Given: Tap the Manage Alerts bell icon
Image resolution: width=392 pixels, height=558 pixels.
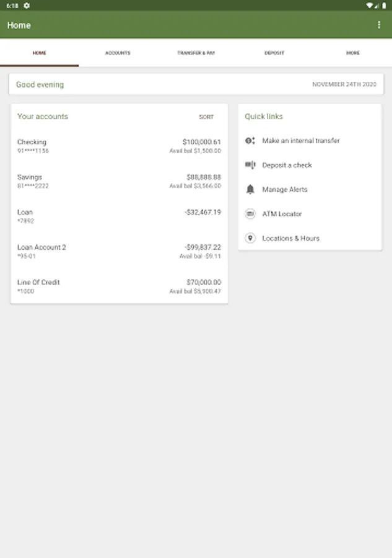Looking at the screenshot, I should tap(250, 189).
